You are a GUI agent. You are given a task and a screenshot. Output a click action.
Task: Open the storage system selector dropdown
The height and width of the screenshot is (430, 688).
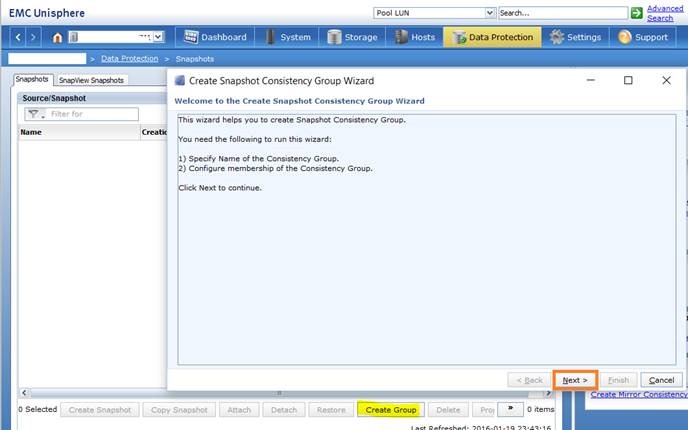coord(159,37)
